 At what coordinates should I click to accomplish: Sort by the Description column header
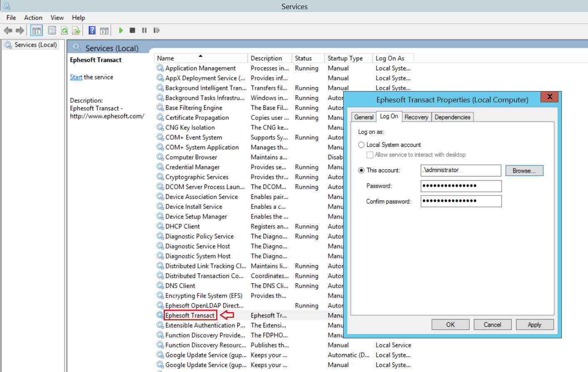(269, 58)
